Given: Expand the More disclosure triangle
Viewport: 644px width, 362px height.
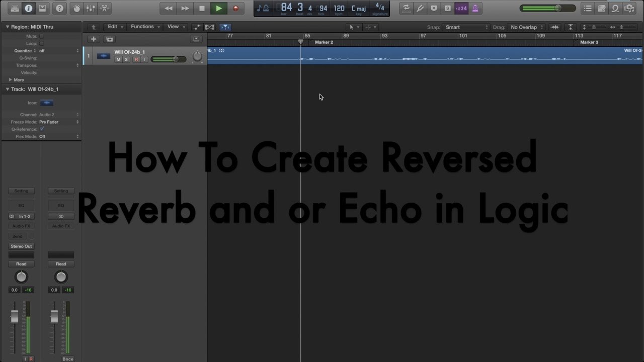Looking at the screenshot, I should click(11, 80).
